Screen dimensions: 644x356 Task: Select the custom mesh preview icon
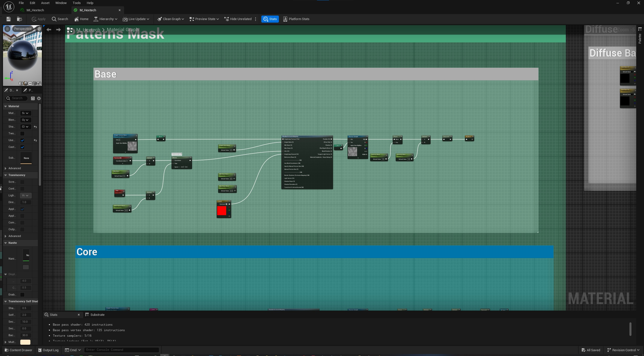39,83
